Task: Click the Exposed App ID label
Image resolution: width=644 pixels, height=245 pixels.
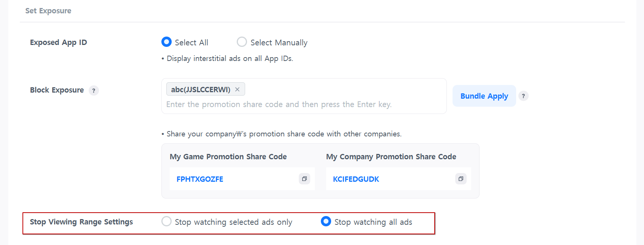Action: (x=59, y=42)
